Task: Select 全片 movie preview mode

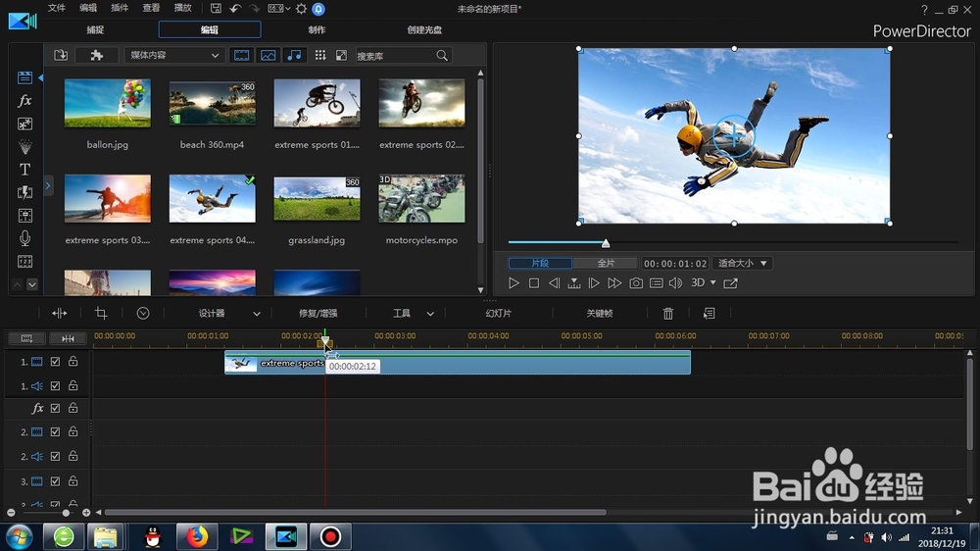Action: [606, 264]
